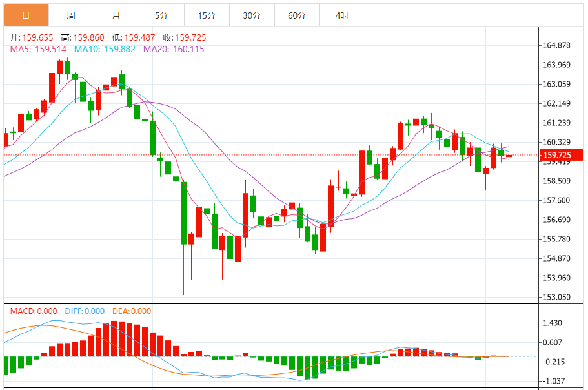The image size is (588, 390).
Task: Click the 163.969 price axis label
Action: point(556,65)
